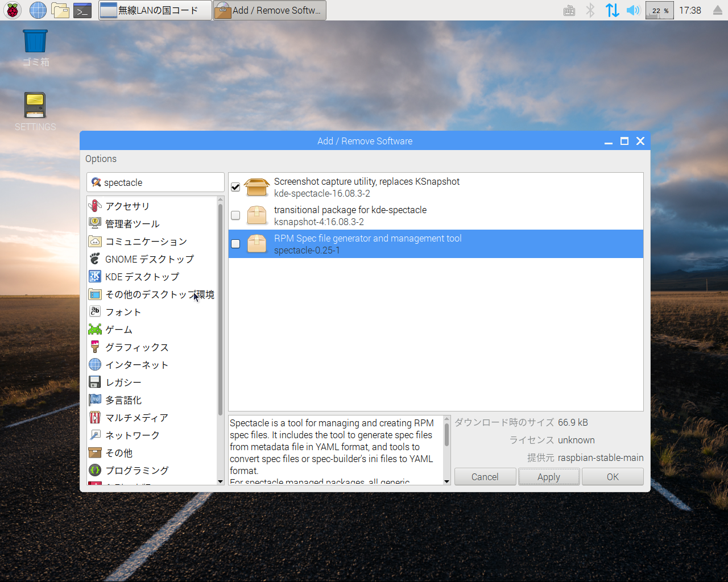Uncheck the kde-spectacle package checkbox
Viewport: 728px width, 582px height.
[235, 187]
